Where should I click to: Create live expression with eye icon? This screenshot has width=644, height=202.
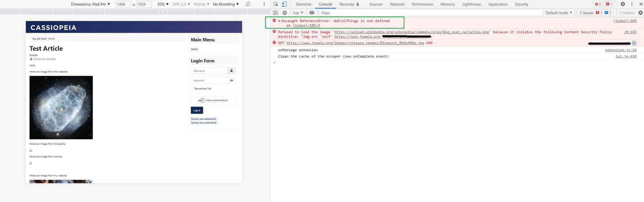click(312, 13)
